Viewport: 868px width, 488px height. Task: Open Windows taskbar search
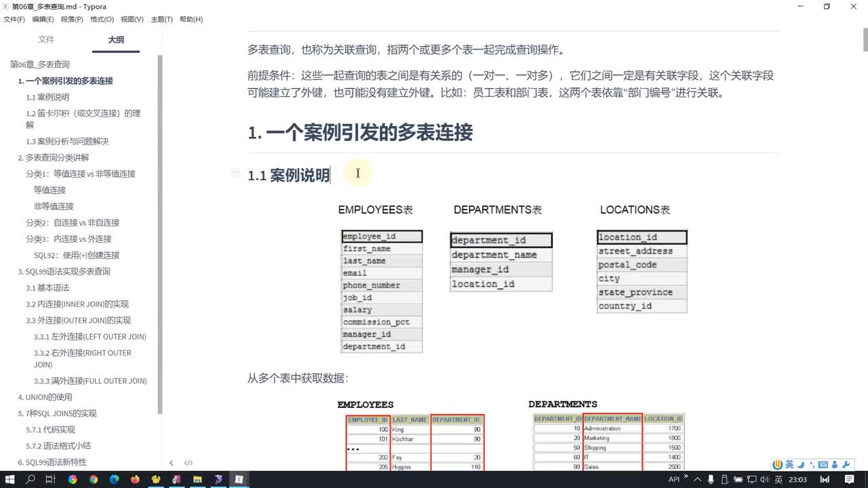coord(31,479)
